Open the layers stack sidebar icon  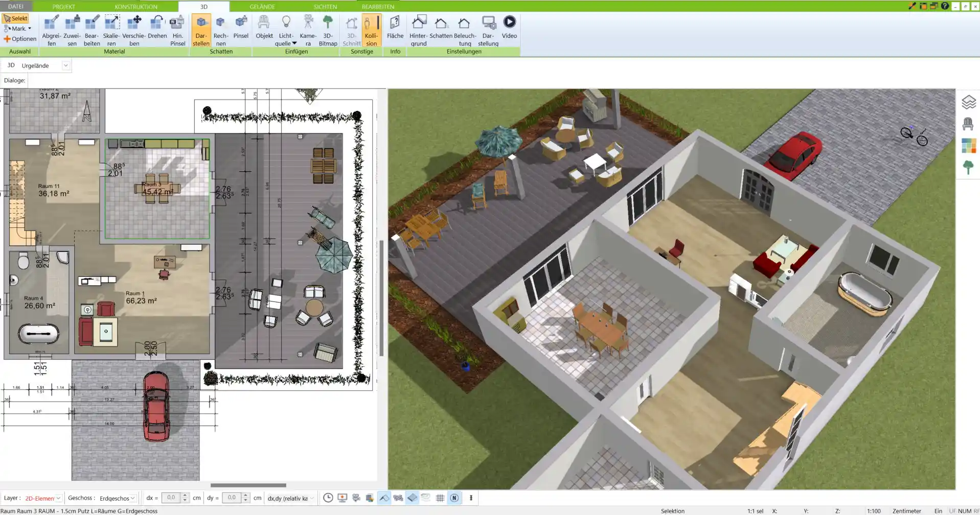(968, 102)
